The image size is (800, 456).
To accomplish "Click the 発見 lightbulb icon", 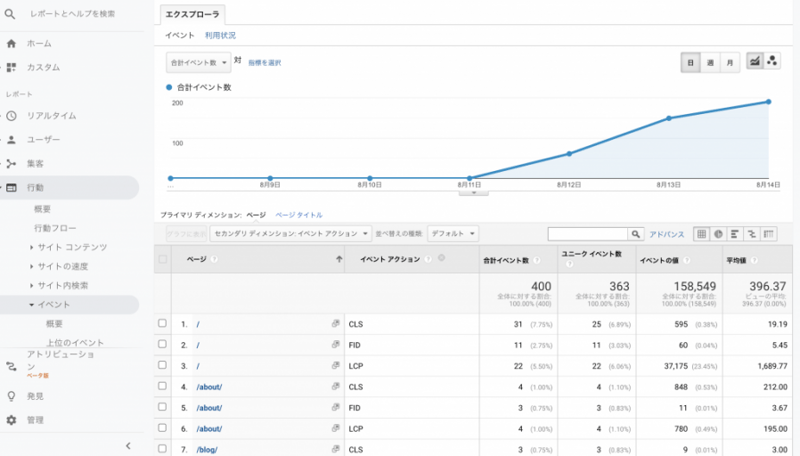I will (11, 396).
